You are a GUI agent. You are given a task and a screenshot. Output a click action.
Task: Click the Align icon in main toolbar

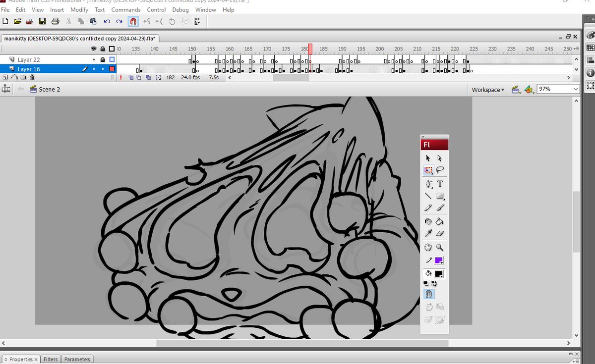coord(197,21)
